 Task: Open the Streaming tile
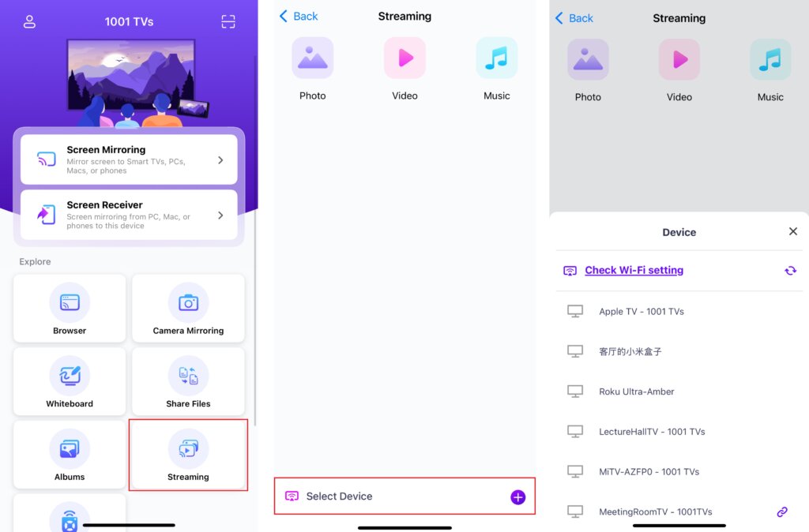coord(188,455)
